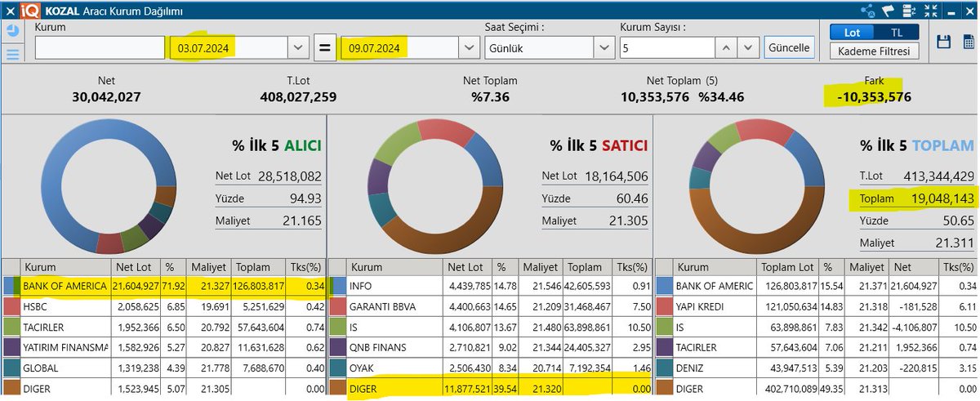Select DIGER in the buyers table

click(x=163, y=388)
